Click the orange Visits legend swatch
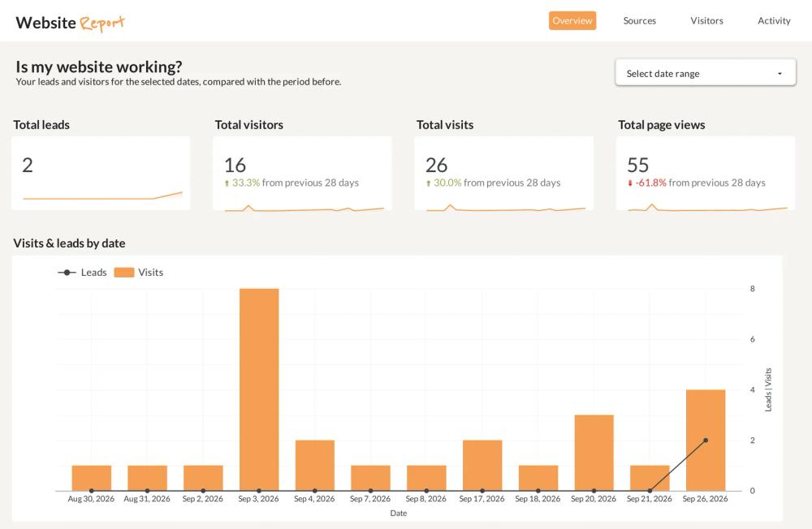 123,273
